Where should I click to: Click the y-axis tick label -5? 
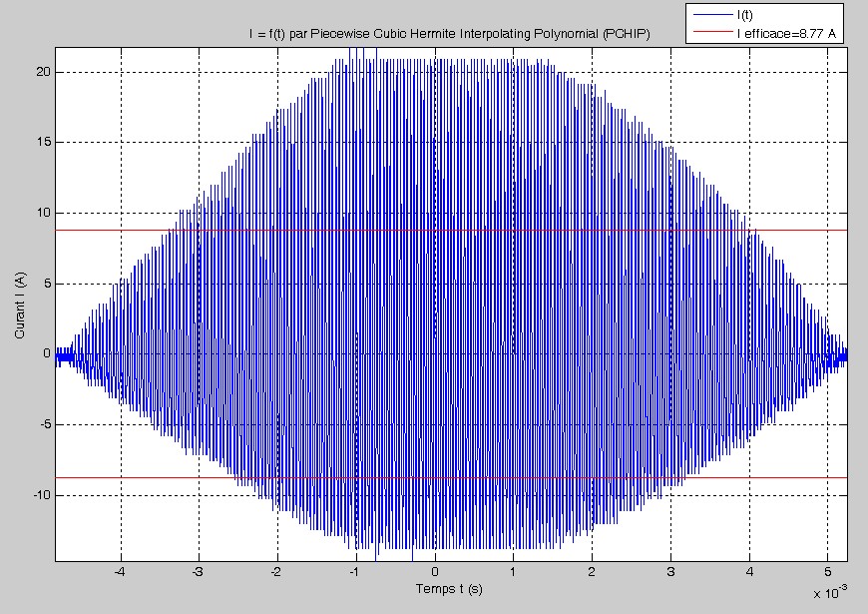[x=42, y=424]
